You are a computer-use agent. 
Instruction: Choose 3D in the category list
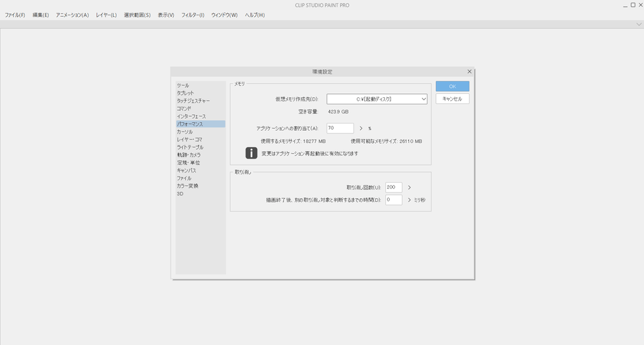coord(180,194)
